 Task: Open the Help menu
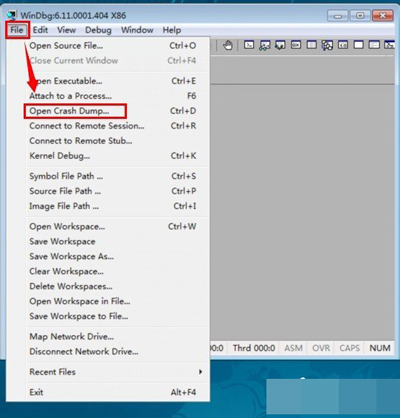tap(172, 30)
